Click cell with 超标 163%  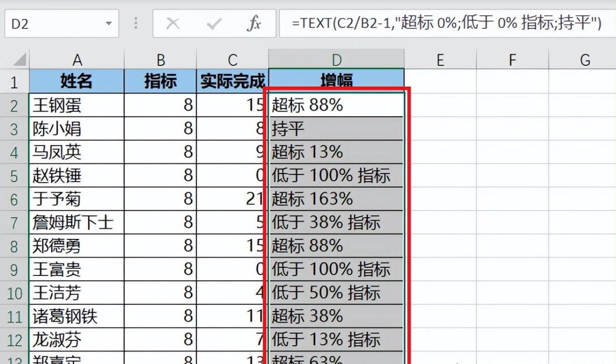336,199
